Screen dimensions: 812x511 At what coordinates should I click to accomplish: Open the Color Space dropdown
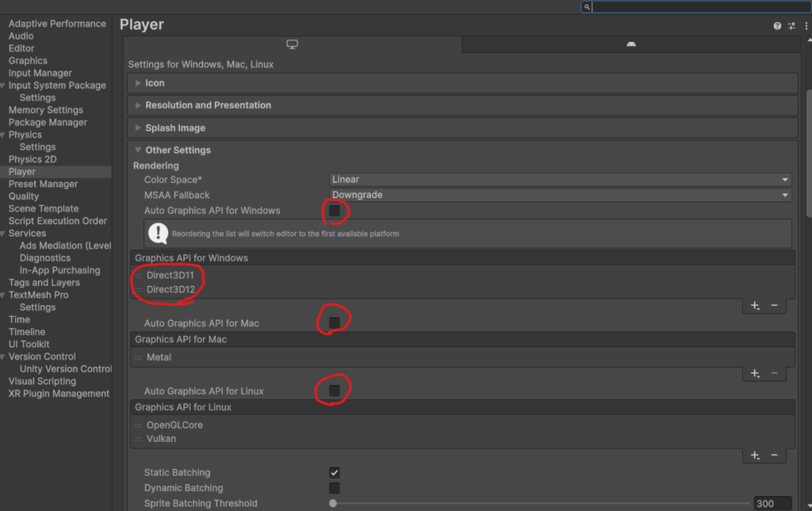[x=560, y=180]
